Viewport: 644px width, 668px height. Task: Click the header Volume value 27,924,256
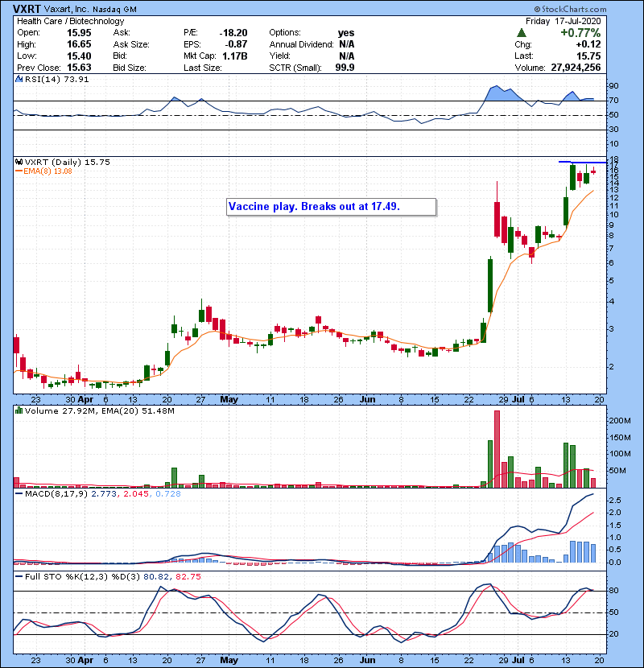tap(576, 68)
